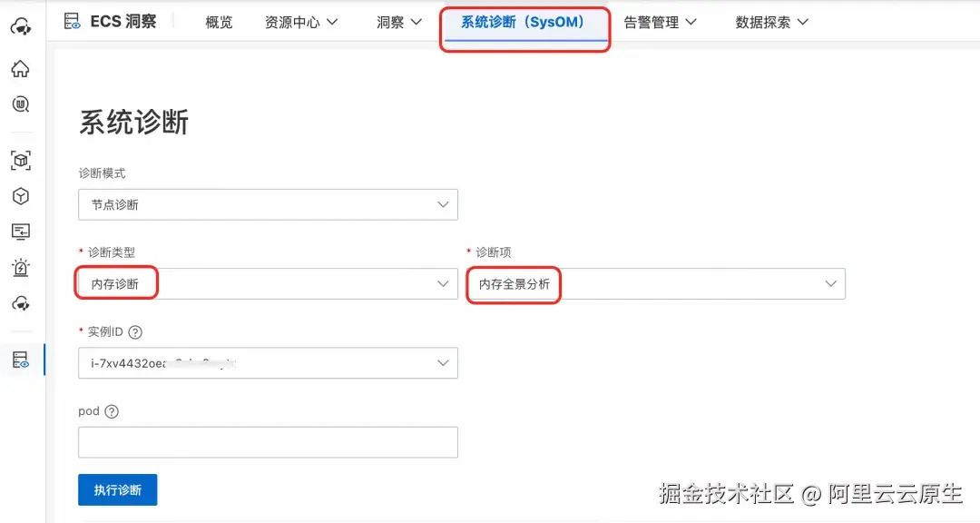This screenshot has height=523, width=980.
Task: Click the cloud logo atop the sidebar
Action: [x=20, y=27]
